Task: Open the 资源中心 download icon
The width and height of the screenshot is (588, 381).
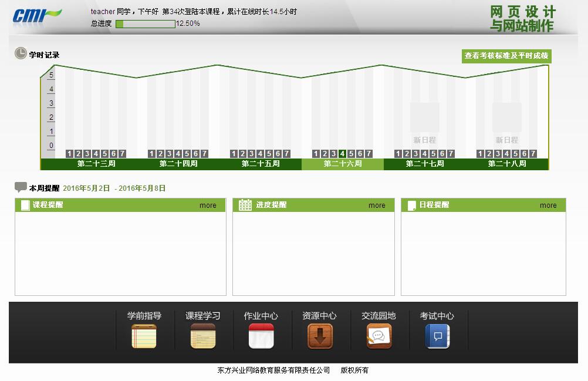Action: (x=320, y=336)
